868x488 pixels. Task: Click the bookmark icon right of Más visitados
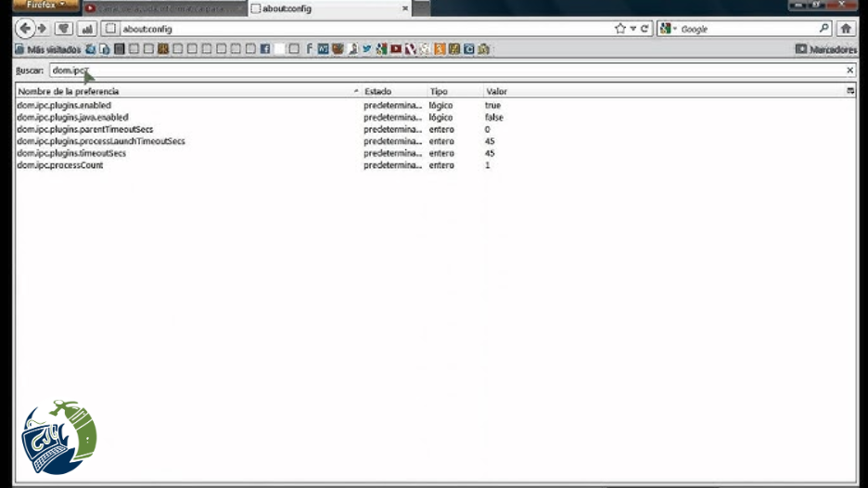90,49
